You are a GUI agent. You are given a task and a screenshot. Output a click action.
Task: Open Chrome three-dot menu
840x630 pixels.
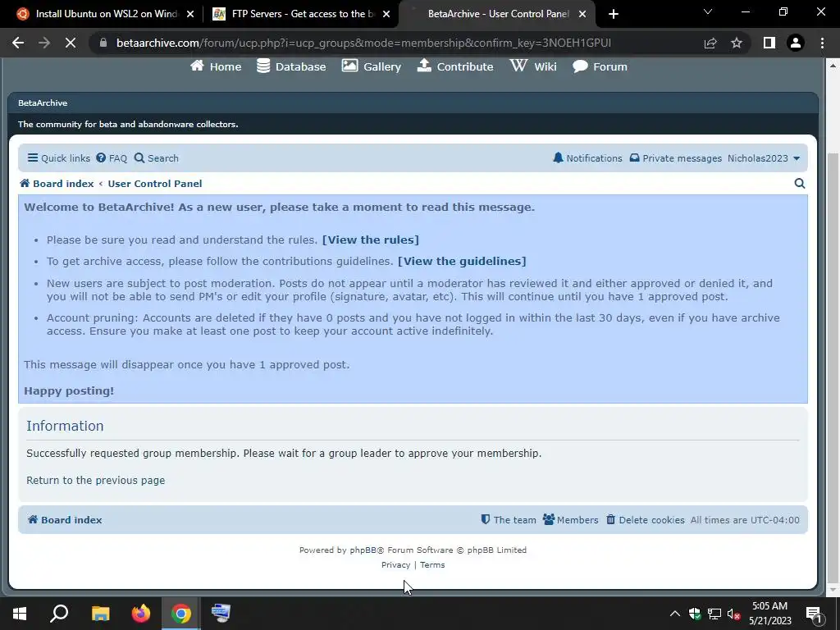822,43
